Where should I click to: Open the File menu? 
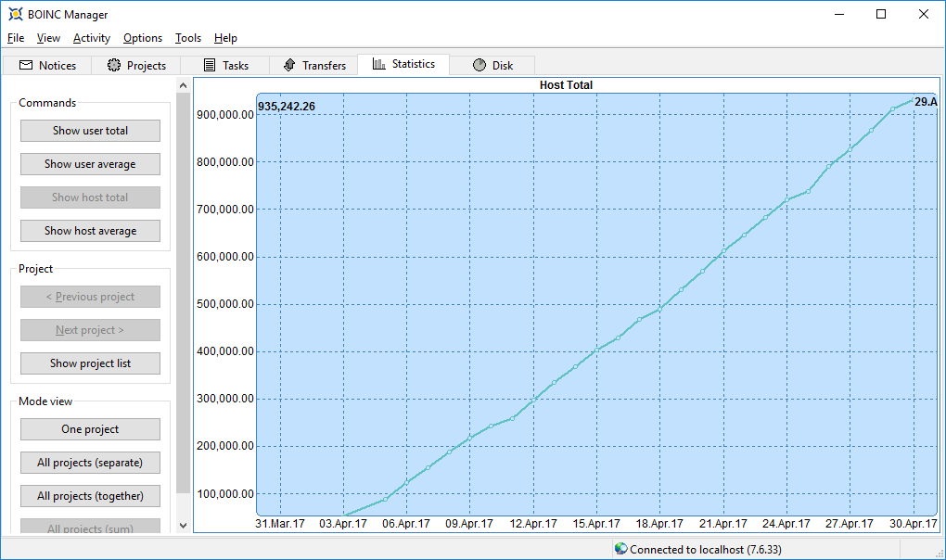pos(16,38)
